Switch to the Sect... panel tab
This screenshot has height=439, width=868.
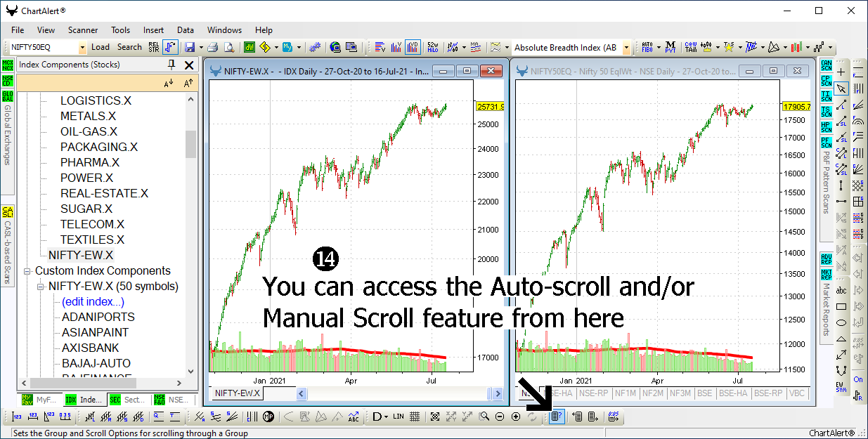coord(128,400)
